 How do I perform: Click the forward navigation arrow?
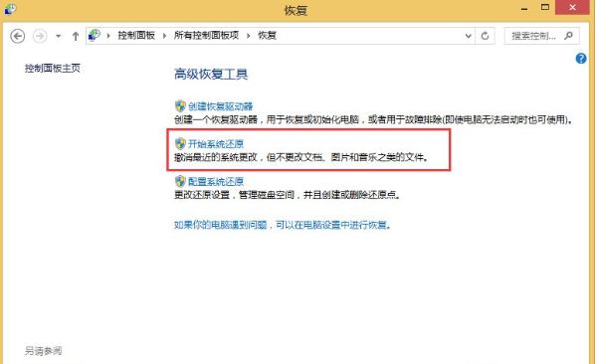[40, 36]
